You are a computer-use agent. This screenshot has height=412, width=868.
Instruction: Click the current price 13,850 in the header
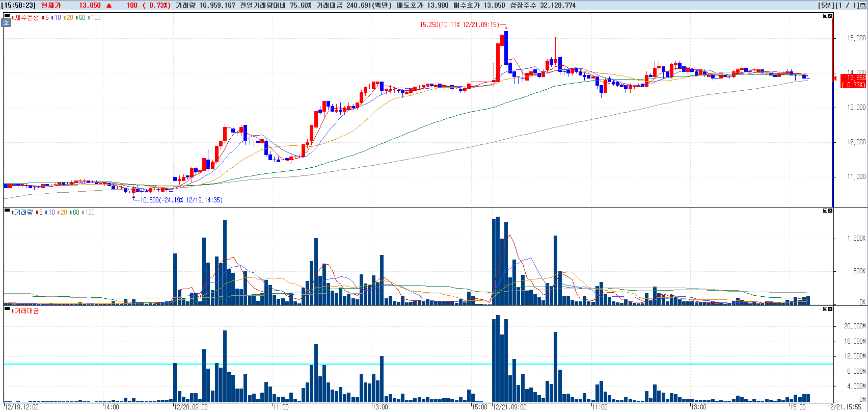tap(90, 5)
